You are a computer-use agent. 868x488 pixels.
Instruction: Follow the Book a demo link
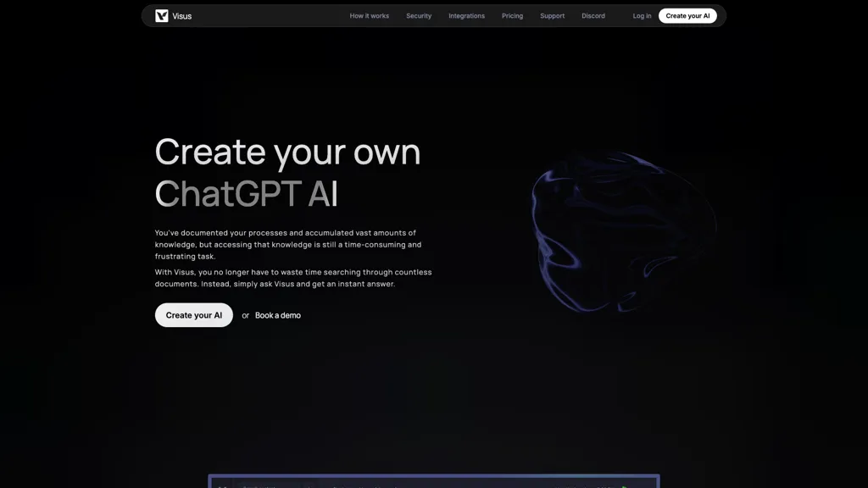(278, 315)
